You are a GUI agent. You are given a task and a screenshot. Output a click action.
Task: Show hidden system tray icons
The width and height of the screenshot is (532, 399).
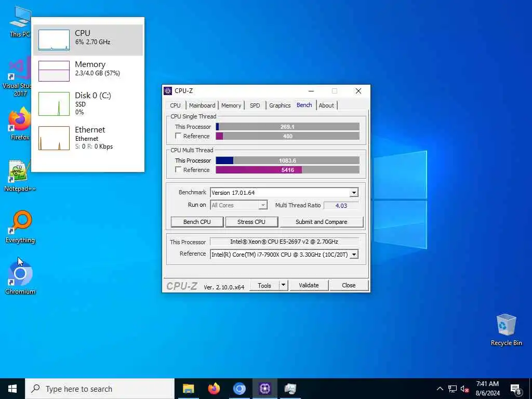pyautogui.click(x=440, y=389)
